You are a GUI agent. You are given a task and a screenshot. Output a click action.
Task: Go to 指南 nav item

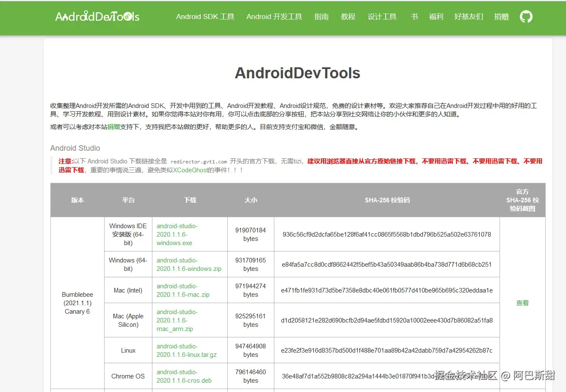tap(321, 17)
